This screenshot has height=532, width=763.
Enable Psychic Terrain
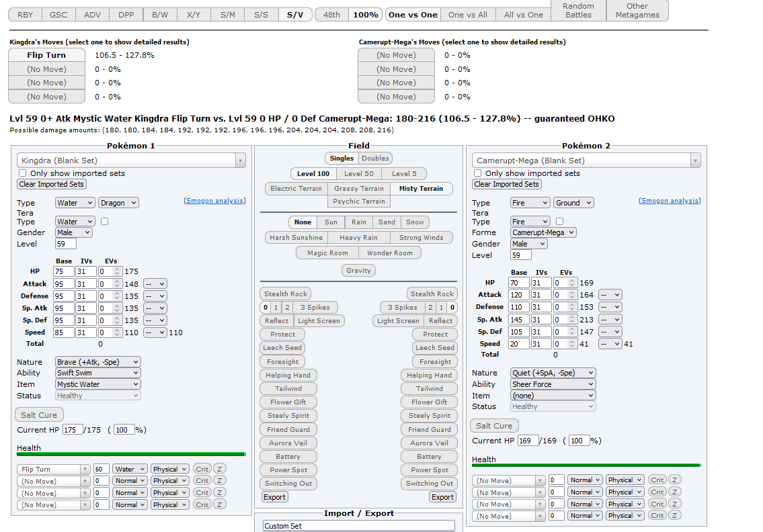[x=358, y=202]
